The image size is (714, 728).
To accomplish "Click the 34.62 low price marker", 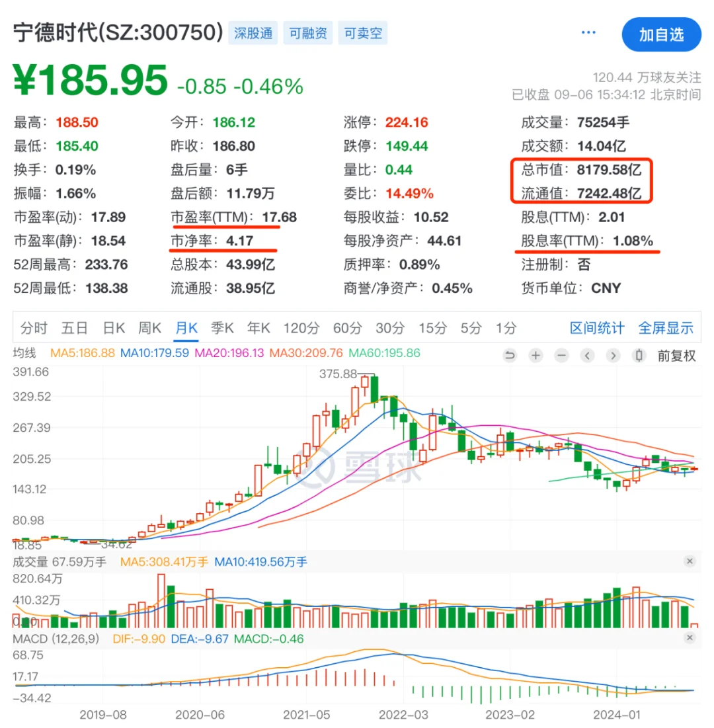I will tap(116, 544).
